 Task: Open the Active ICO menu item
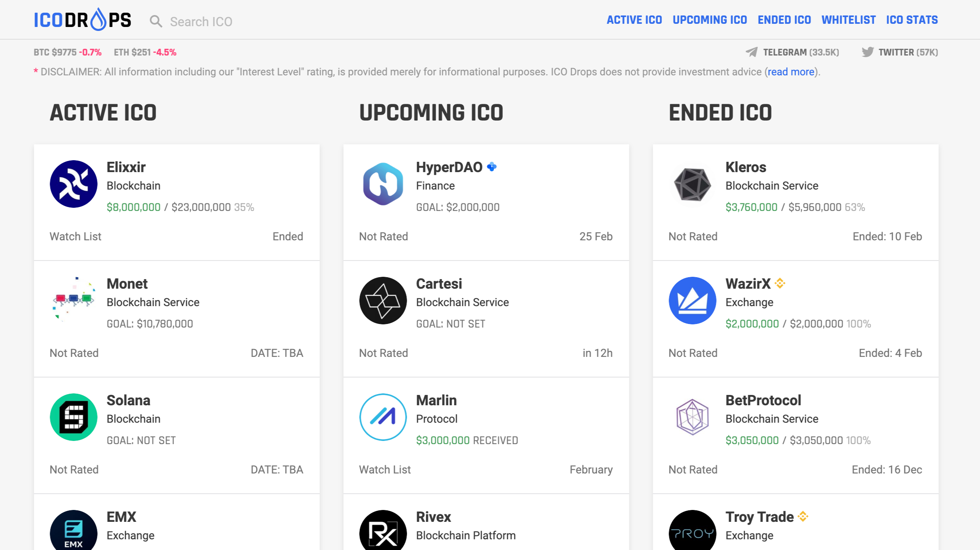pyautogui.click(x=634, y=20)
